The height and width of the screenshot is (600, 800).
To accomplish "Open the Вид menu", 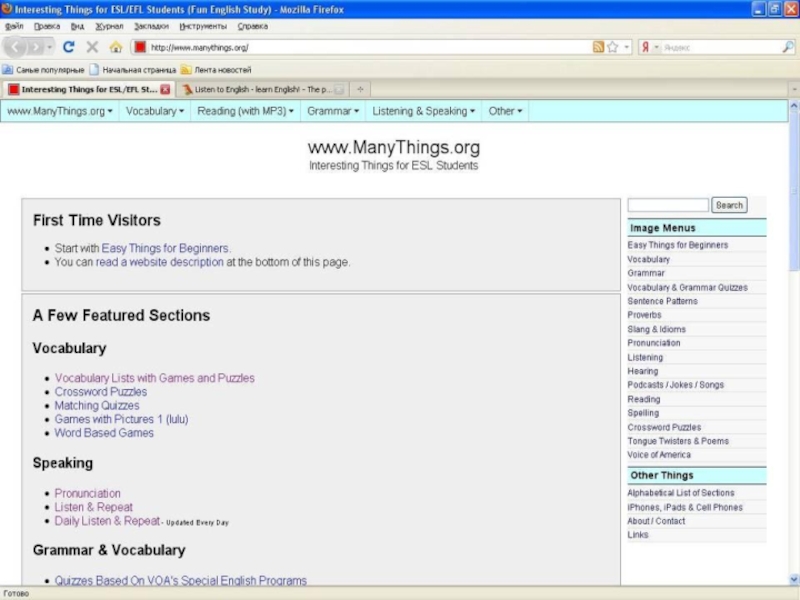I will 78,26.
